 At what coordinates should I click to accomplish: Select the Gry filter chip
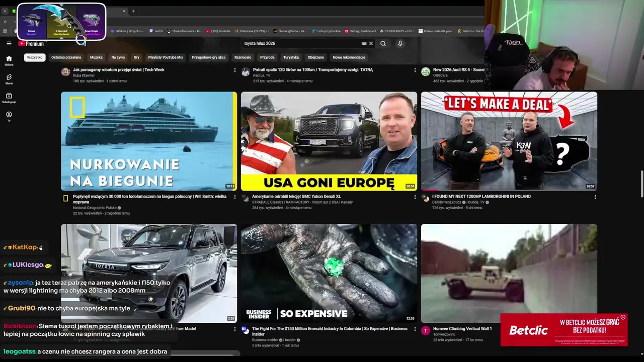point(136,57)
